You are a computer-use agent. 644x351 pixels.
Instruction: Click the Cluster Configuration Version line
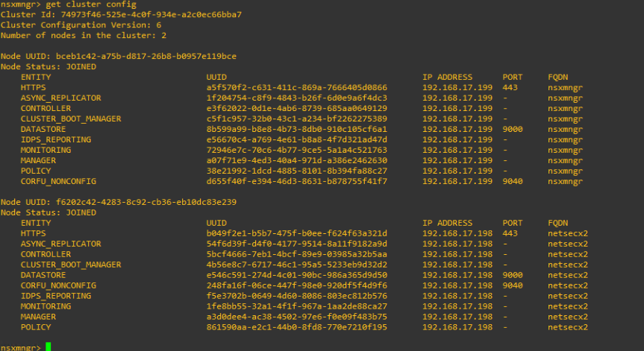click(x=81, y=25)
